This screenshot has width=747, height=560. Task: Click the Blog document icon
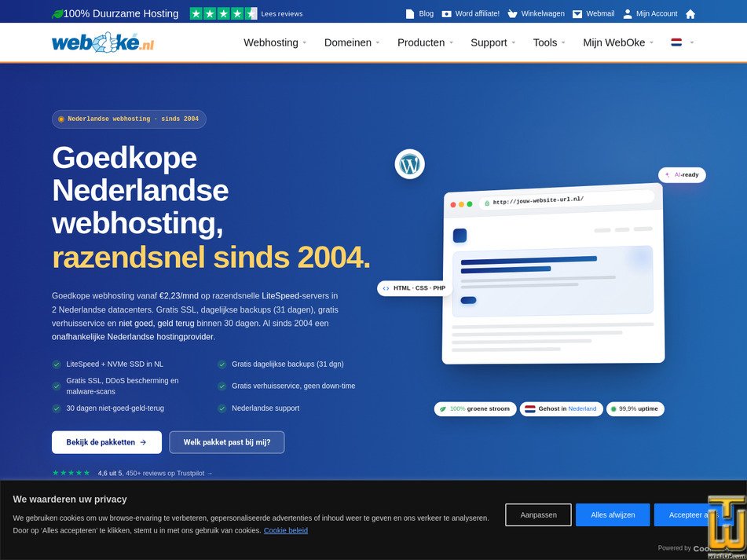[x=410, y=14]
